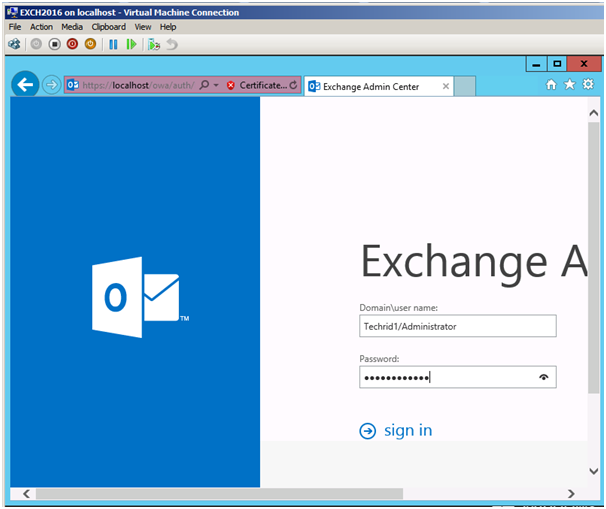Viewport: 606px width, 509px height.
Task: Click the green Reset toolbar icon
Action: [131, 44]
